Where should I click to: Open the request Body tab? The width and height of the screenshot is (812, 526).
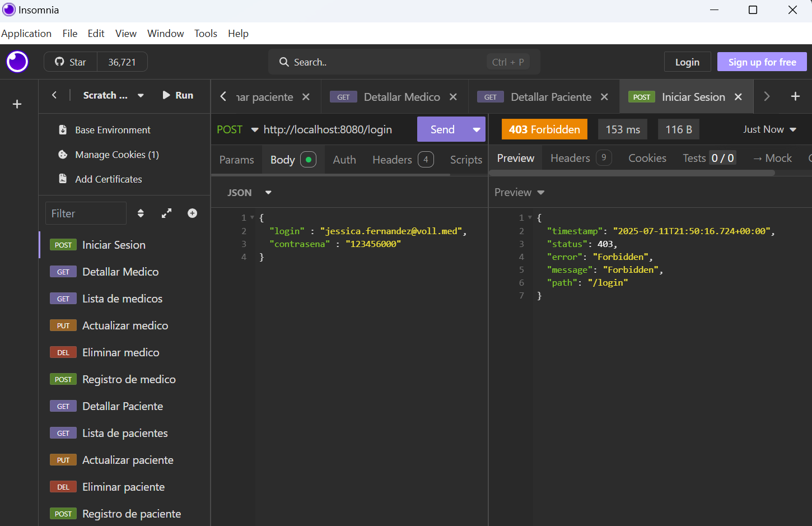click(x=293, y=160)
